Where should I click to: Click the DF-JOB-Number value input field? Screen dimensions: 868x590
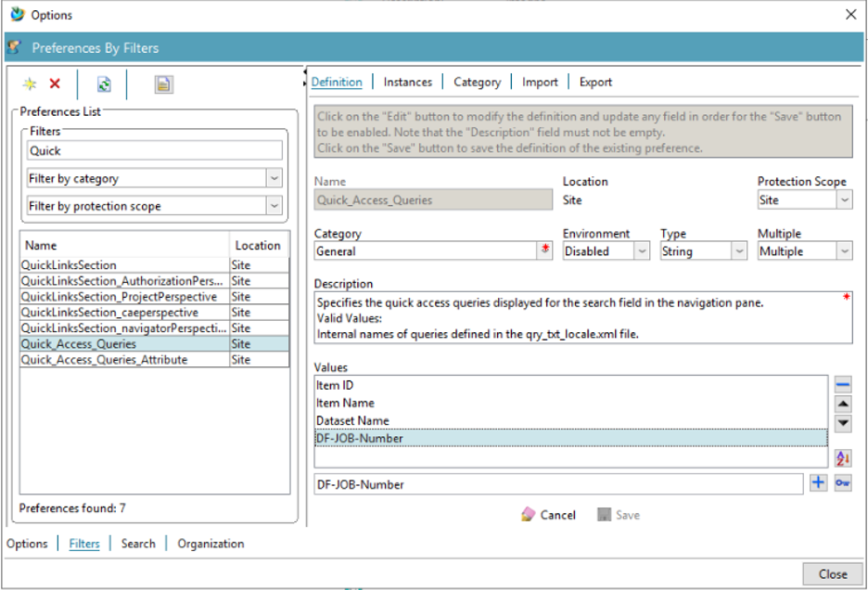(x=558, y=484)
